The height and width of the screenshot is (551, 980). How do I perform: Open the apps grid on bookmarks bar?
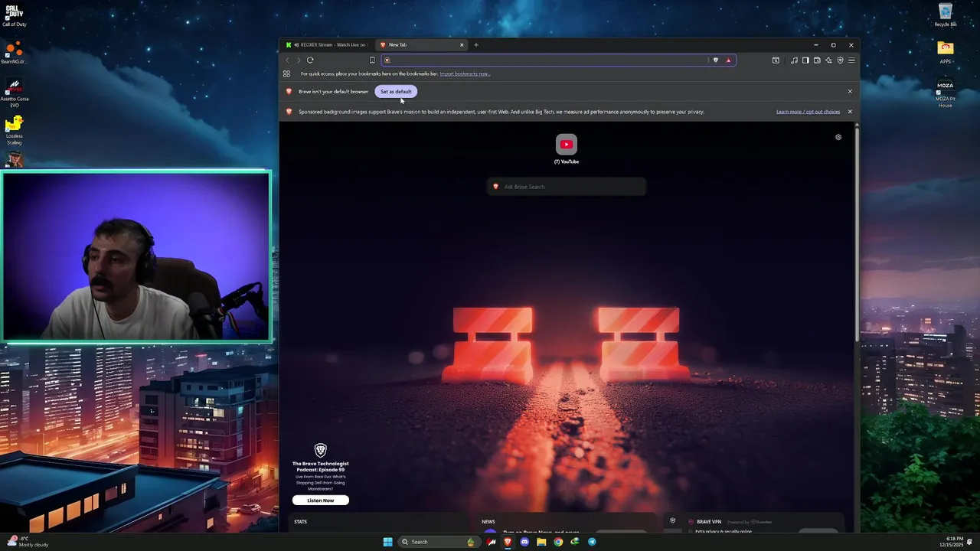(286, 74)
